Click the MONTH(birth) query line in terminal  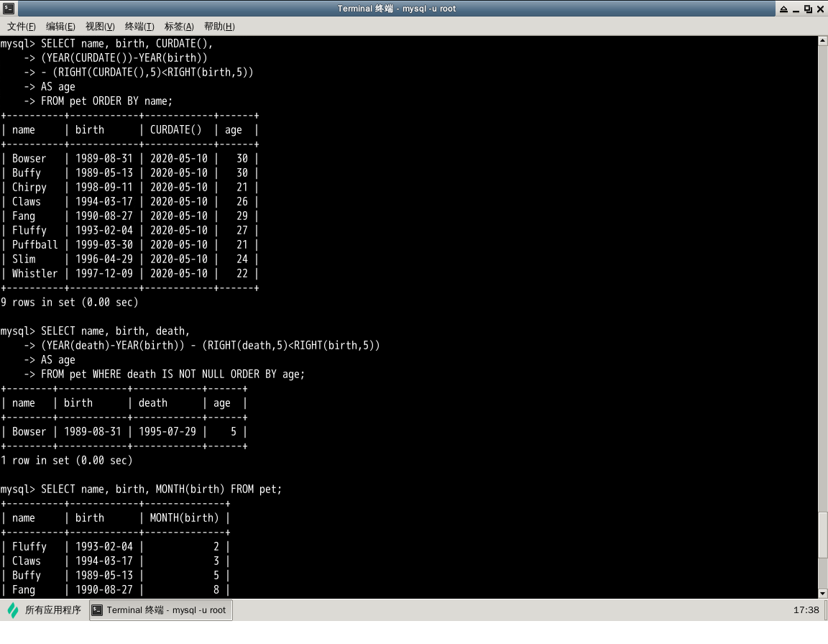[161, 489]
